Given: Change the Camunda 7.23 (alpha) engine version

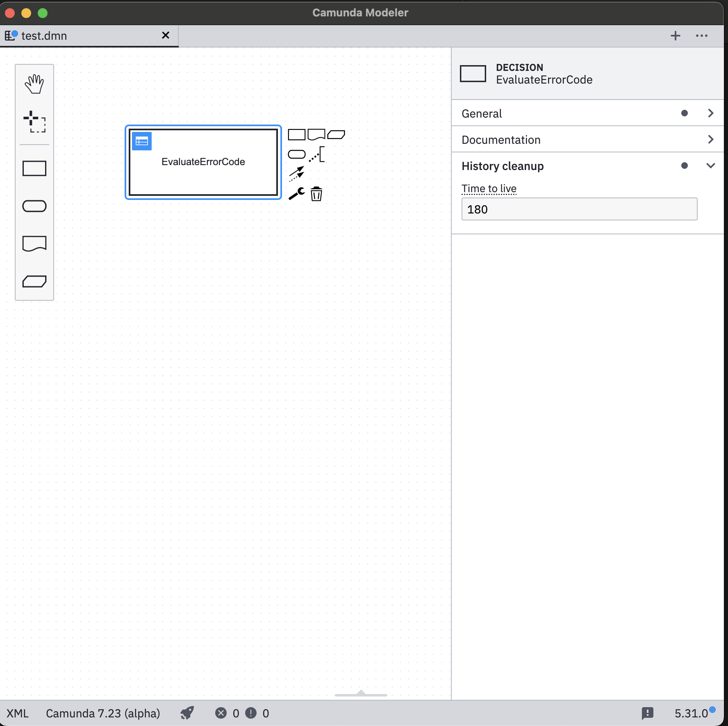Looking at the screenshot, I should [x=103, y=713].
